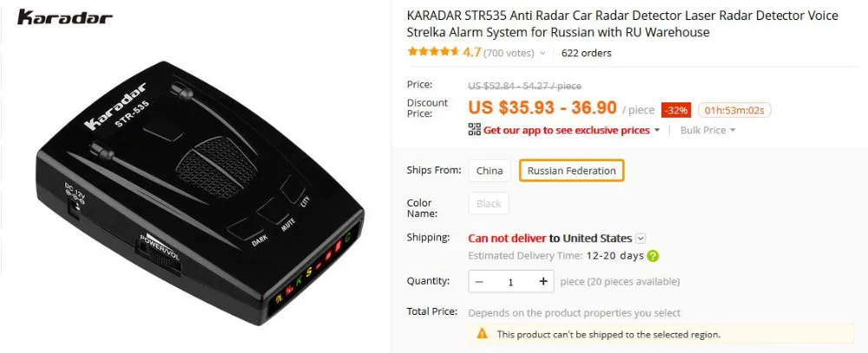Select China as ships-from option
Screen dimensions: 868x353
490,170
